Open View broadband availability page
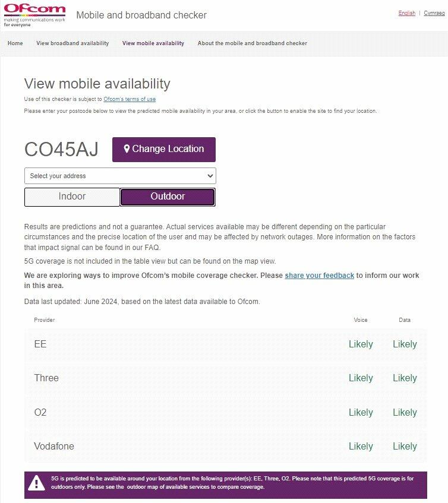This screenshot has width=448, height=503. tap(72, 43)
